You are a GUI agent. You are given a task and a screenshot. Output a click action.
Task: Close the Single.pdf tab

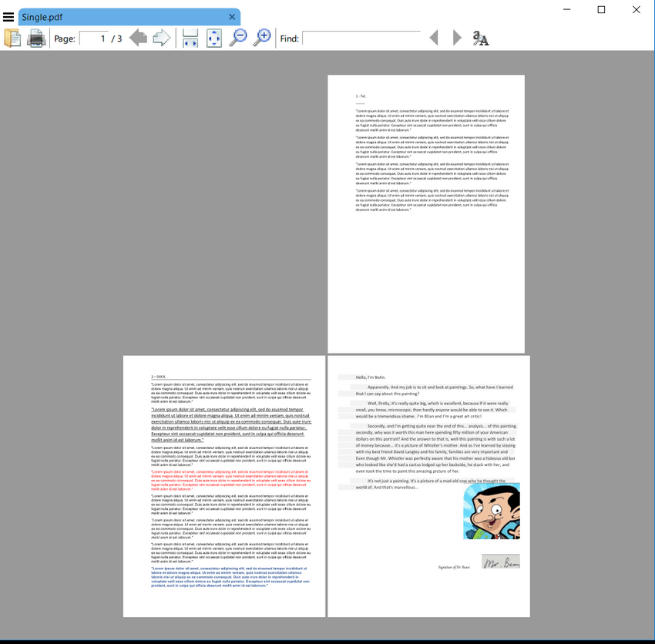(x=232, y=17)
